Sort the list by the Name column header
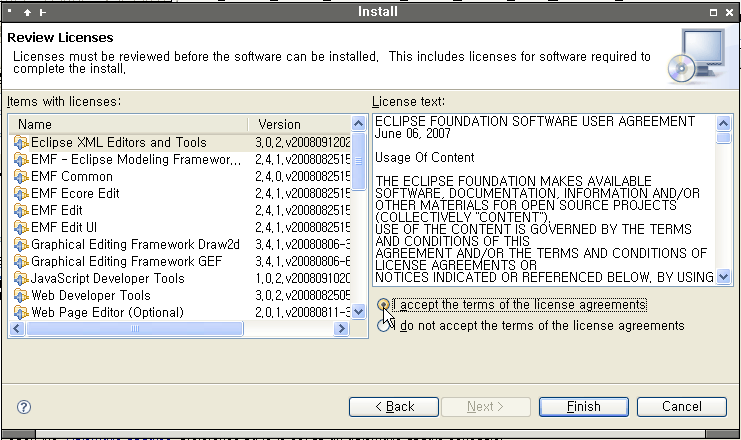 click(x=129, y=124)
